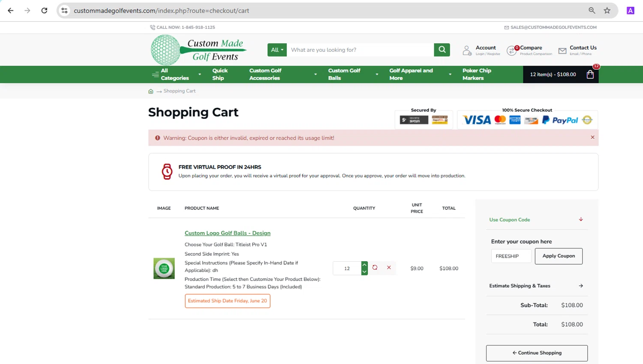Click the zoom magnifier icon in address bar
The image size is (643, 364).
tap(592, 11)
